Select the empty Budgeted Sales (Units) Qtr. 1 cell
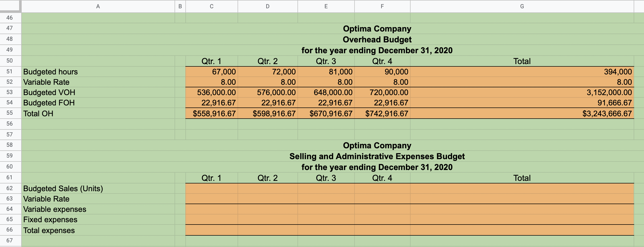Viewport: 644px width, 247px height. (211, 188)
